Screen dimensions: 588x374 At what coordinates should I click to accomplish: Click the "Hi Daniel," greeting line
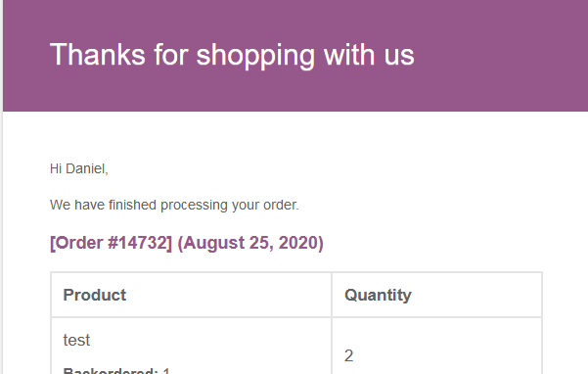pos(78,168)
